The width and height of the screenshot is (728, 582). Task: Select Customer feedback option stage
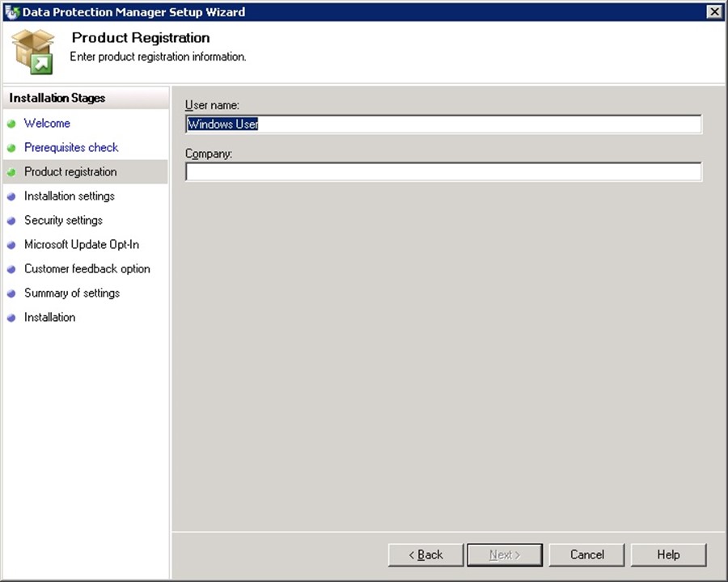(87, 269)
